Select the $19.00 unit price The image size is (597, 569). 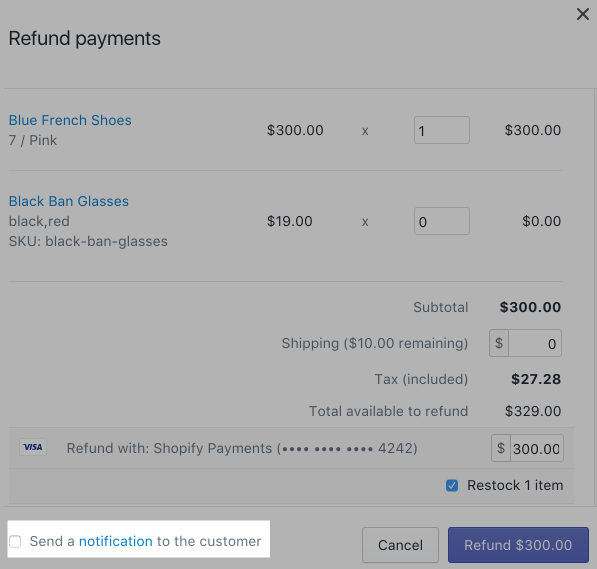[x=289, y=221]
